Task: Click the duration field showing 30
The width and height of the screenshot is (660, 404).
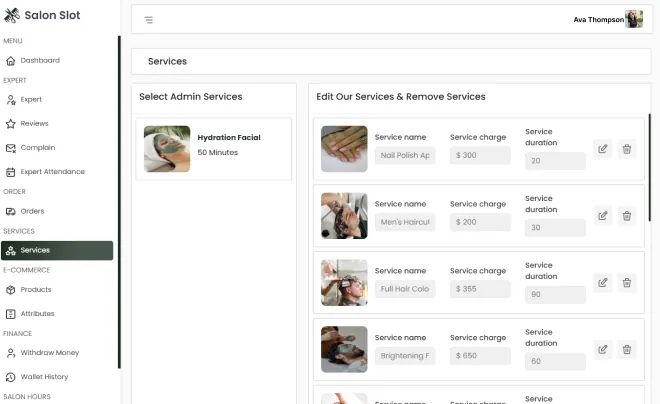Action: coord(555,228)
